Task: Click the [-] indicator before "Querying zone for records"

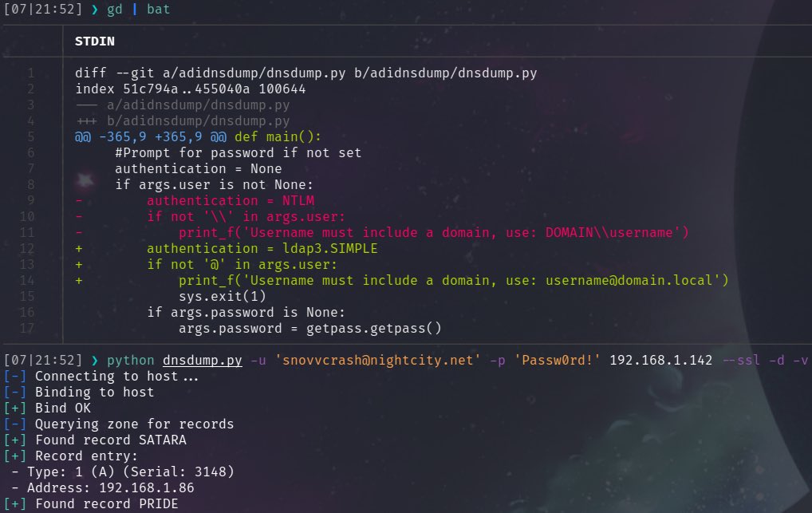Action: click(14, 424)
